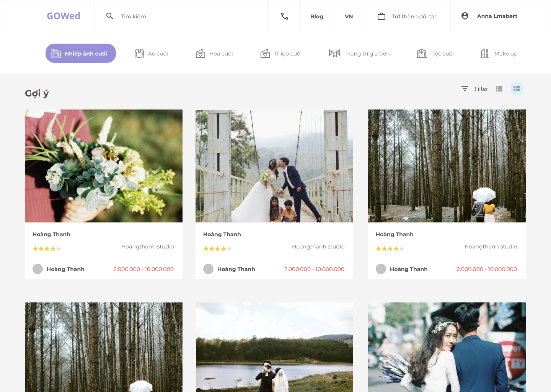
Task: Click the user account avatar icon
Action: [x=465, y=16]
